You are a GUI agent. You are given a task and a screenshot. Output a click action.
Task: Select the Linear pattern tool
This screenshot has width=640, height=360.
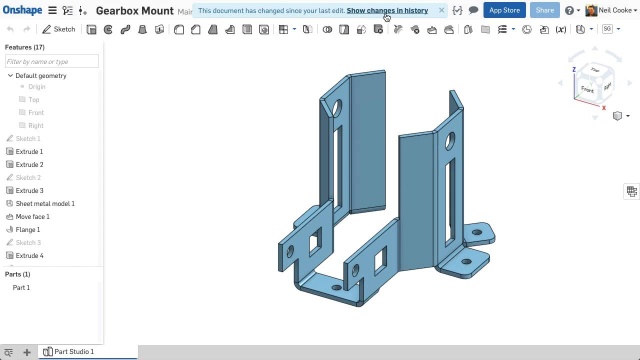pos(283,29)
